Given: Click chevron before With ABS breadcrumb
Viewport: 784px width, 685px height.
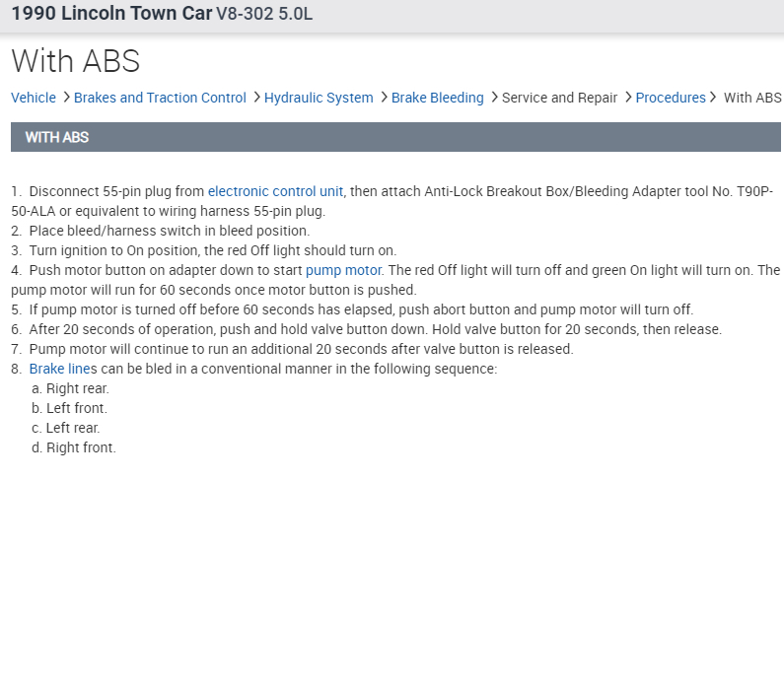Looking at the screenshot, I should pyautogui.click(x=714, y=98).
